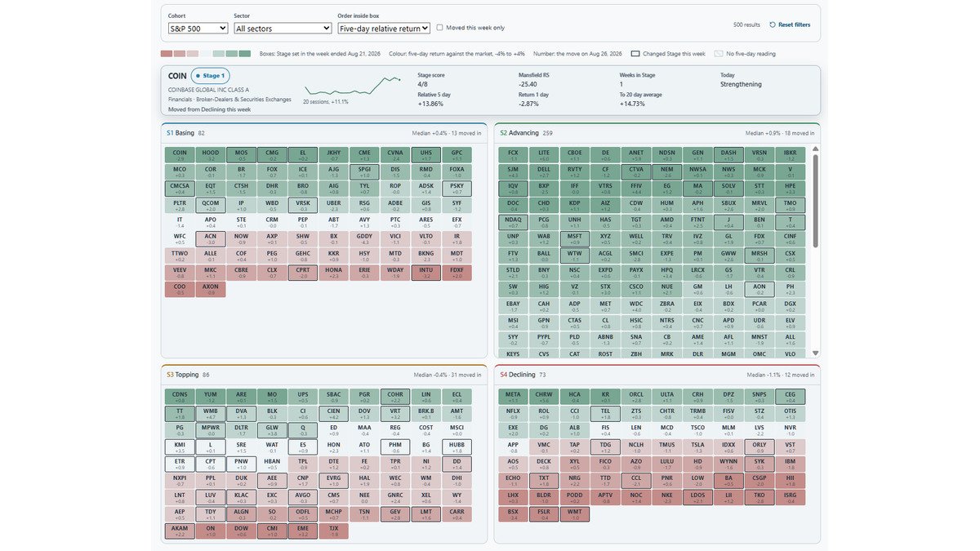
Task: Click the CSCO ticker box
Action: pos(636,289)
